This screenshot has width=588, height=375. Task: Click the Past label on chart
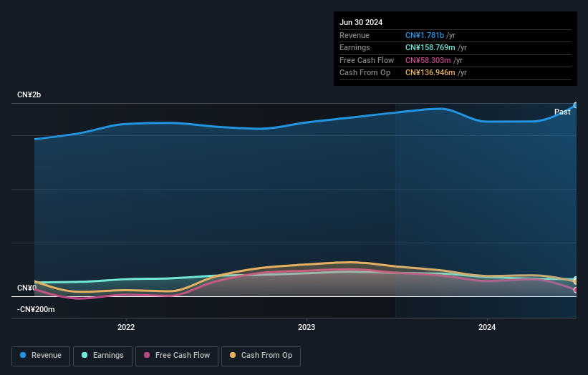pos(562,112)
